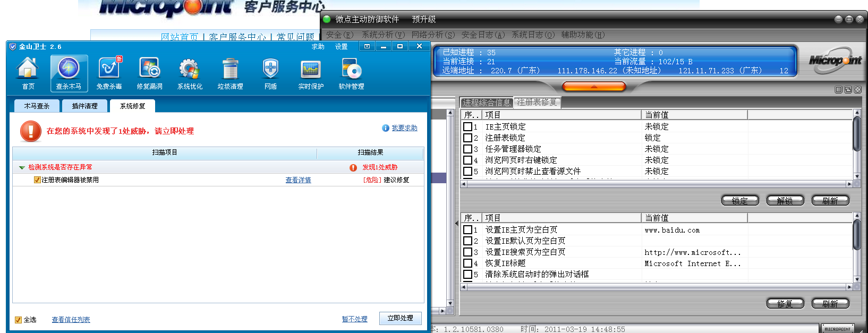
Task: Click the green status dot in 微点 title bar
Action: (x=327, y=19)
